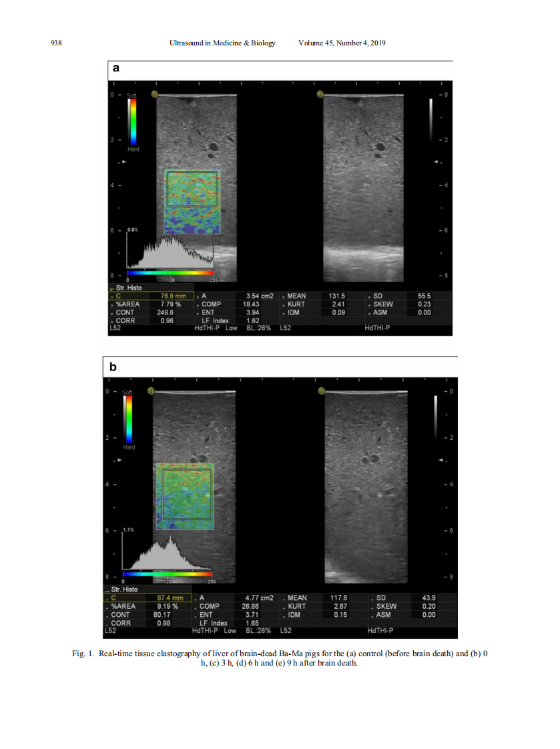Image resolution: width=560 pixels, height=749 pixels.
Task: Toggle the SKEW measurement bullet in panel a
Action: 370,304
